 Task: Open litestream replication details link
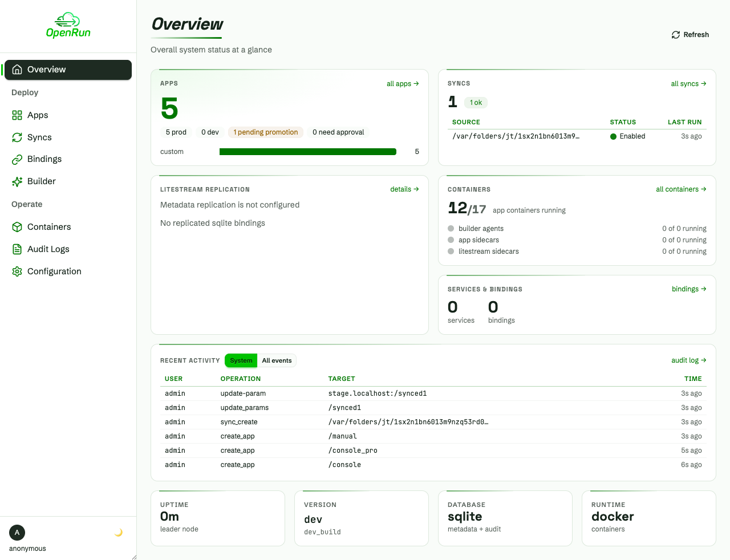404,189
